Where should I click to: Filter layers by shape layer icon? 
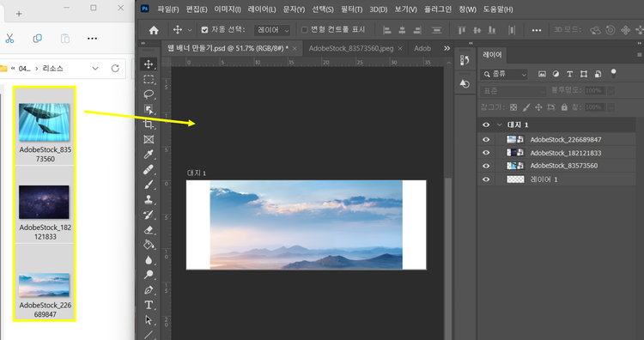coord(584,74)
